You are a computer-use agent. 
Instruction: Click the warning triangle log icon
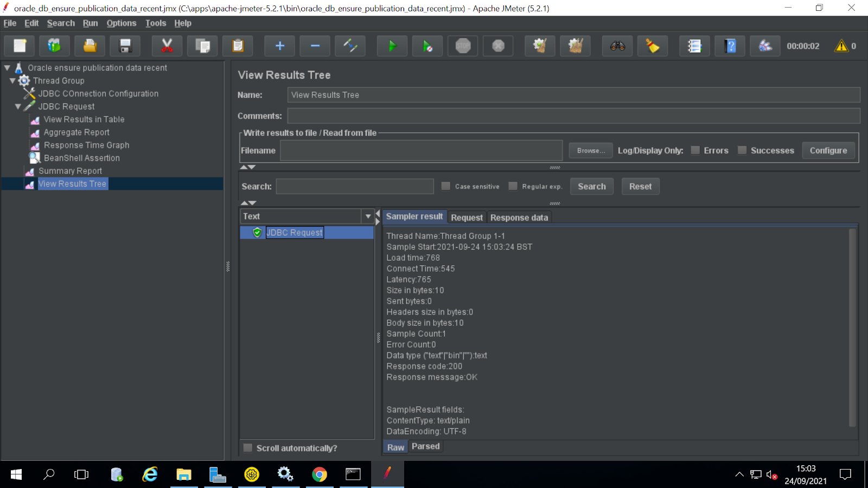(841, 46)
